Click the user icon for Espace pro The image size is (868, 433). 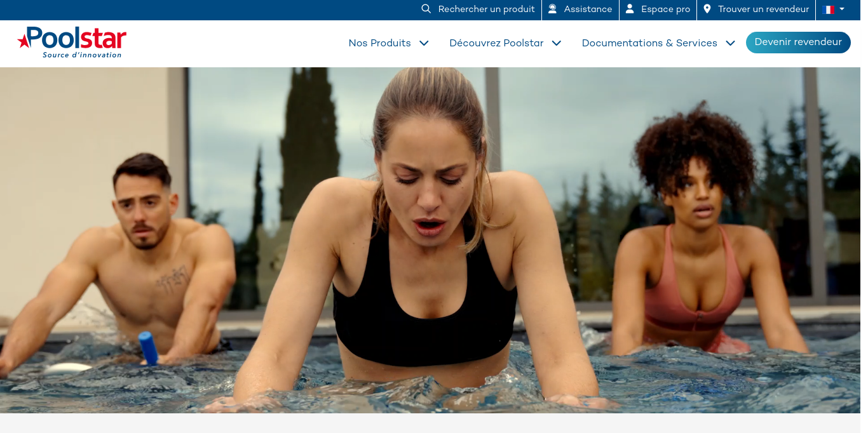pyautogui.click(x=630, y=9)
